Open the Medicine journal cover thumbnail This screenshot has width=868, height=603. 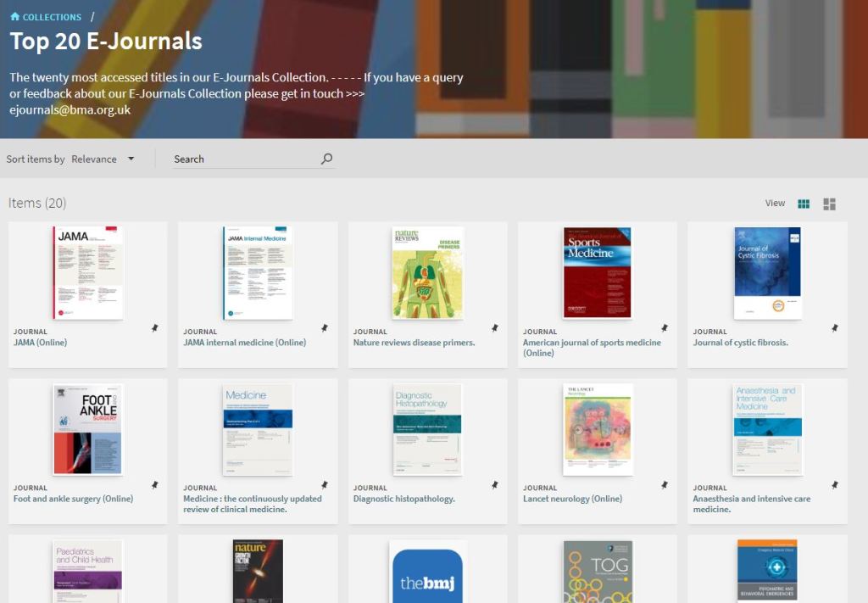point(258,429)
